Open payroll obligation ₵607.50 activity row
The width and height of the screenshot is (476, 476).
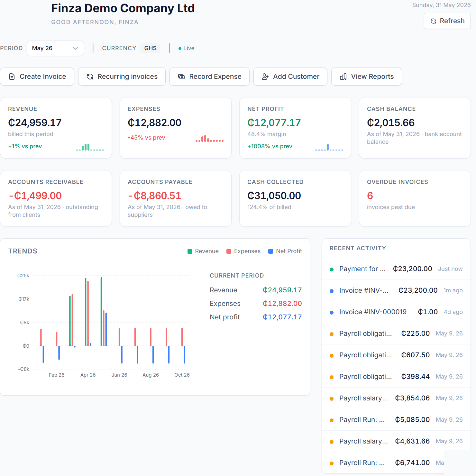point(396,355)
